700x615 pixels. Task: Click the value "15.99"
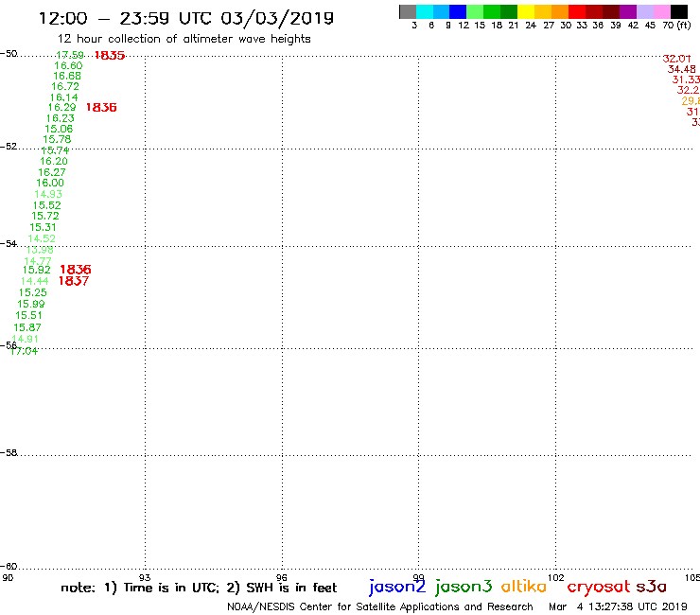click(x=31, y=304)
